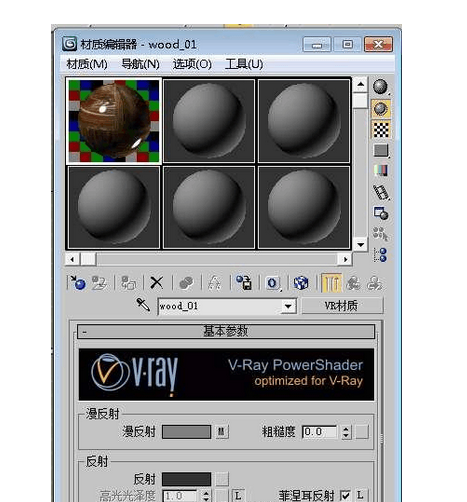Click the Select by Material icon
Viewport: 467px width, 502px height.
coord(381,234)
